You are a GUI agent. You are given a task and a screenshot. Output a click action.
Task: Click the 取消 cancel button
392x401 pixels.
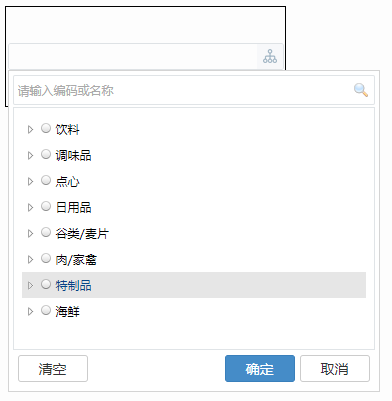point(335,368)
